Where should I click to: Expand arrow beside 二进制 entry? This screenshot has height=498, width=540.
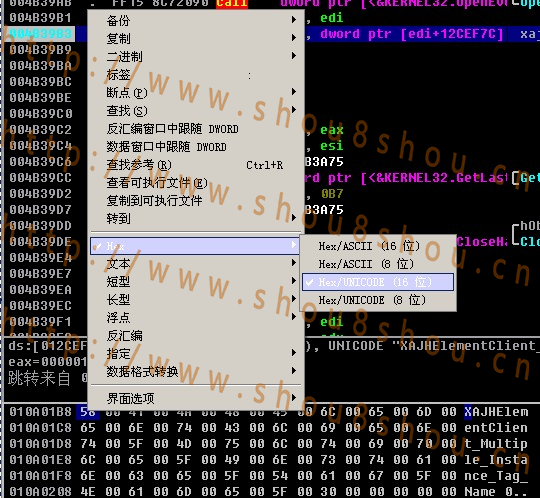tap(293, 55)
